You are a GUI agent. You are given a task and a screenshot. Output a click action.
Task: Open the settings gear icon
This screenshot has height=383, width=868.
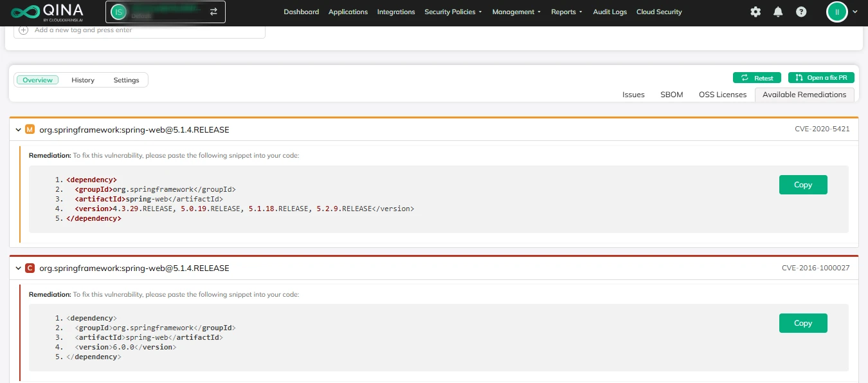click(x=755, y=12)
